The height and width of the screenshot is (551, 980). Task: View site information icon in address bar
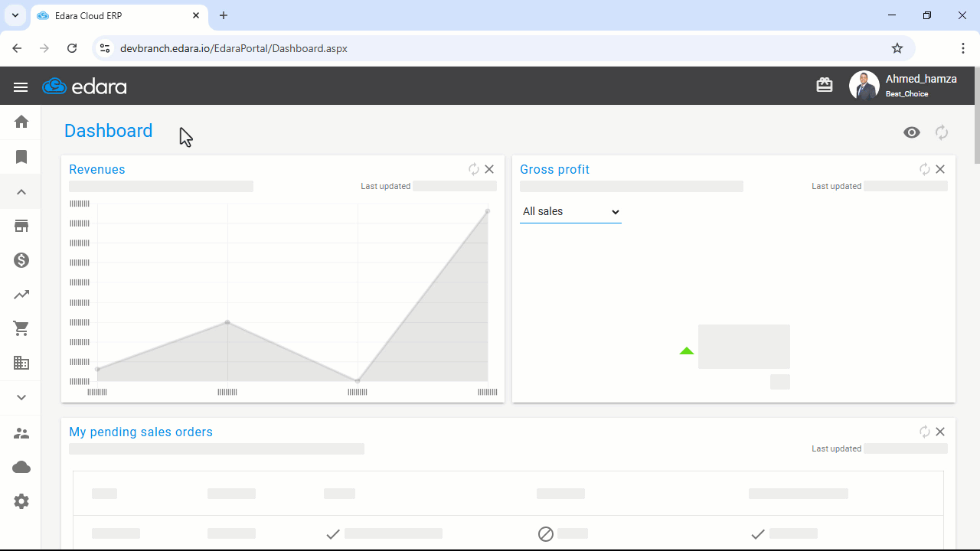pyautogui.click(x=105, y=48)
